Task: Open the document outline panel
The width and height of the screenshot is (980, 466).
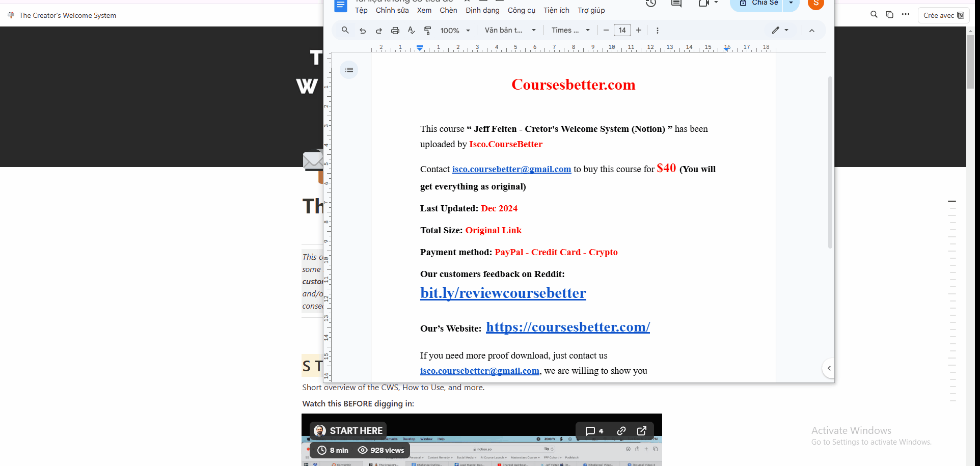Action: [x=349, y=70]
